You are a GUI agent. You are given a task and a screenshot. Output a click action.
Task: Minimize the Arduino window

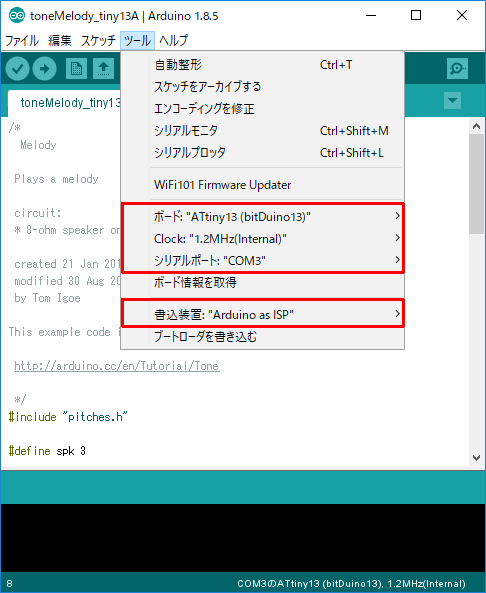click(x=371, y=16)
